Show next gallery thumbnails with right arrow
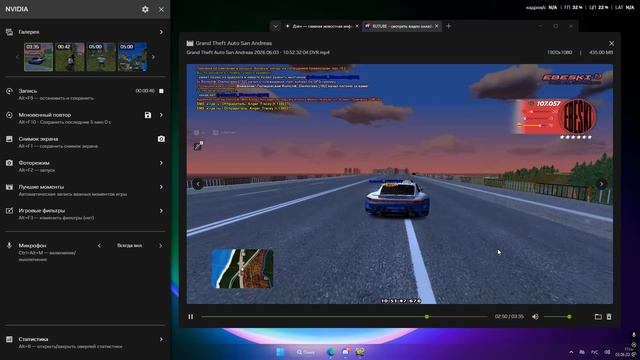Screen dimensions: 640x360 (153, 57)
